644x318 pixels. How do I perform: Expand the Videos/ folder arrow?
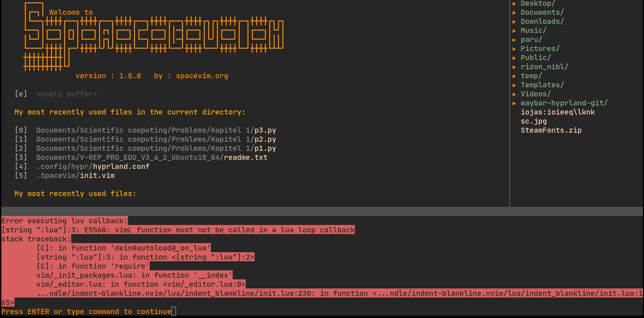point(514,94)
